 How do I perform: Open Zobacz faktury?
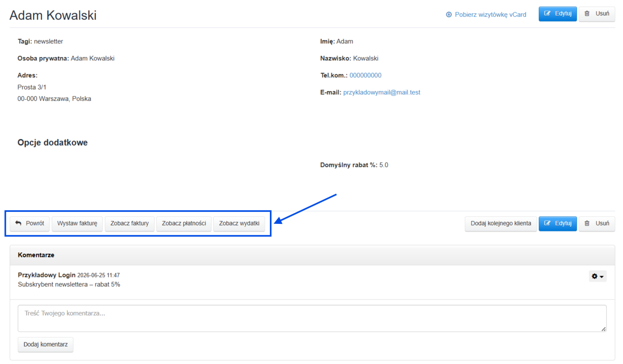pyautogui.click(x=130, y=223)
